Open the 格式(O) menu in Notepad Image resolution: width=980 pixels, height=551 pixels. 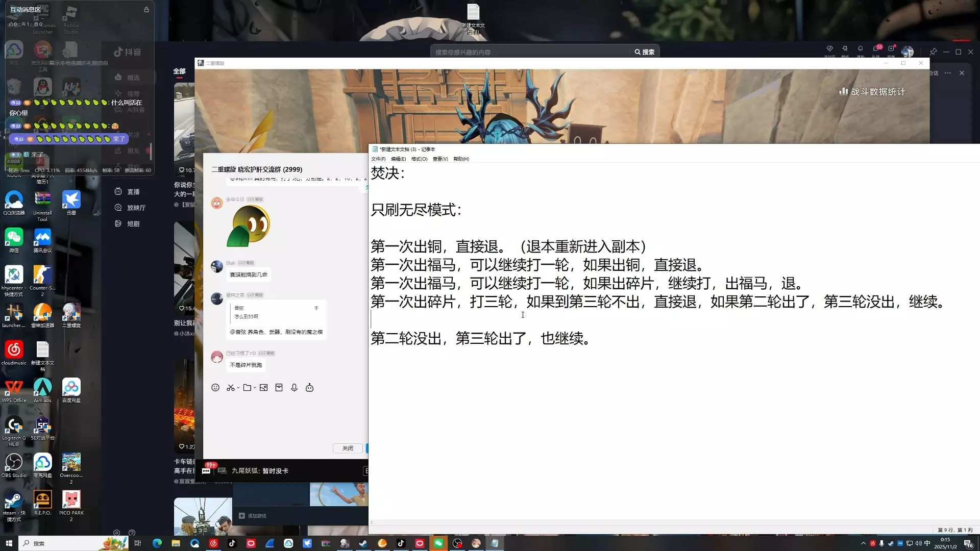[x=419, y=159]
